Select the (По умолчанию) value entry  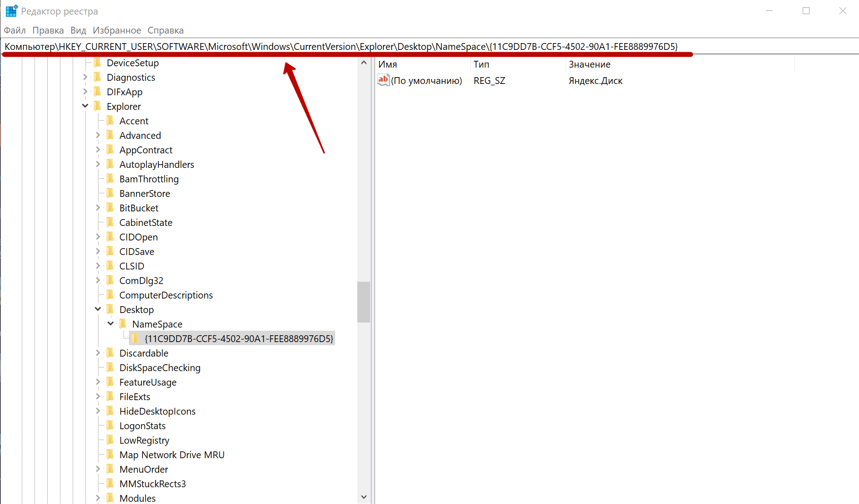tap(426, 81)
